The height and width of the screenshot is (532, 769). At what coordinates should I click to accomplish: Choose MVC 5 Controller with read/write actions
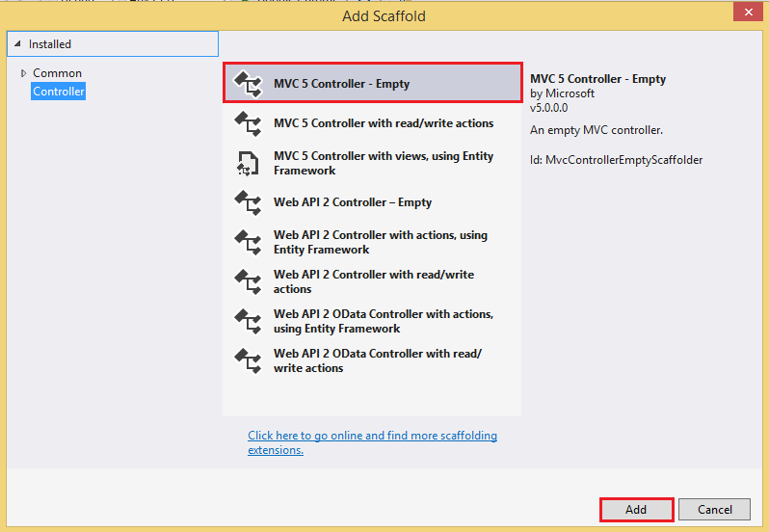click(384, 123)
